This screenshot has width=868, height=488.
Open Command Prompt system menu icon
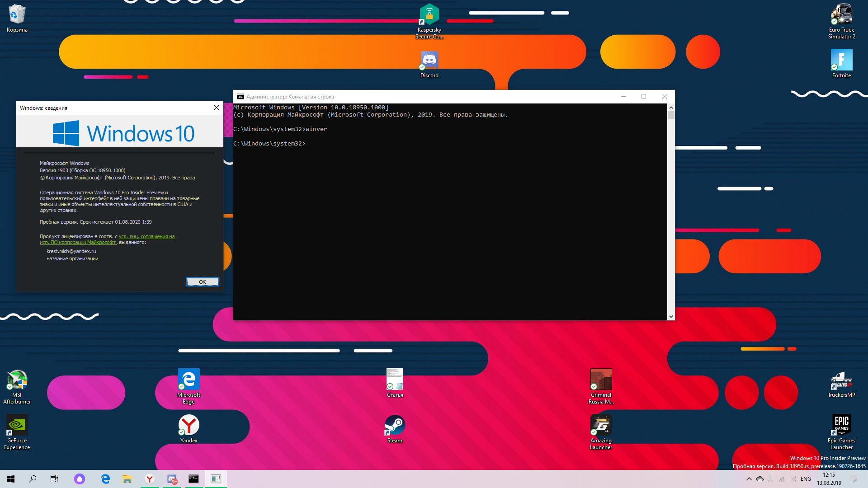tap(241, 97)
